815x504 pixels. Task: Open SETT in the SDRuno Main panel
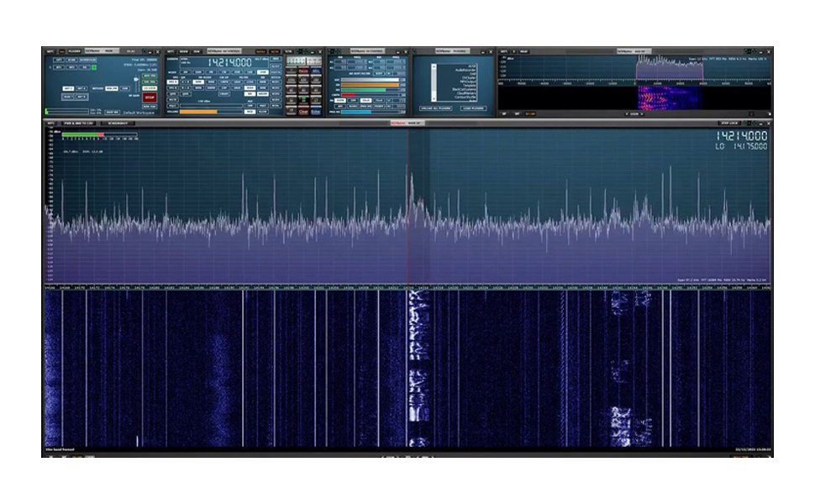50,51
